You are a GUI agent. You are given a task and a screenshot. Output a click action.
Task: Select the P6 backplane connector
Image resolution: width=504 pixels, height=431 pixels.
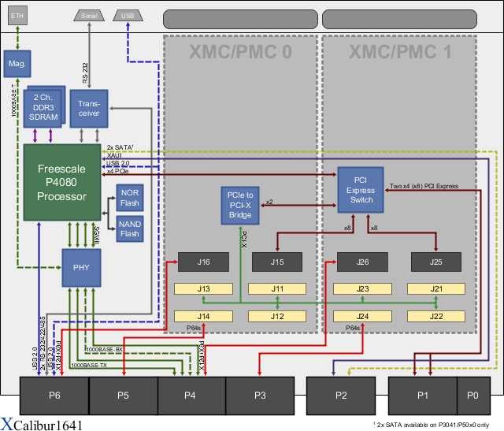tap(54, 396)
